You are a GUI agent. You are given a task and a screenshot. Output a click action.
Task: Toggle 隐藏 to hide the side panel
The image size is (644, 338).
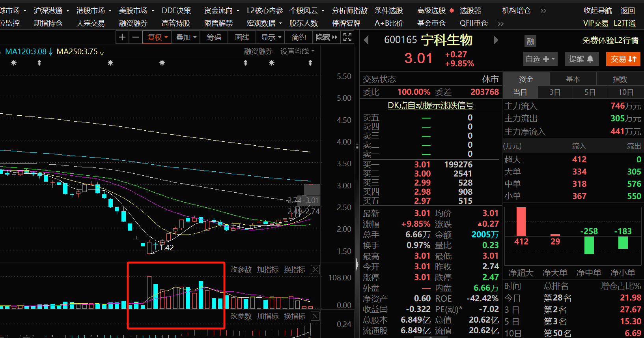[326, 38]
